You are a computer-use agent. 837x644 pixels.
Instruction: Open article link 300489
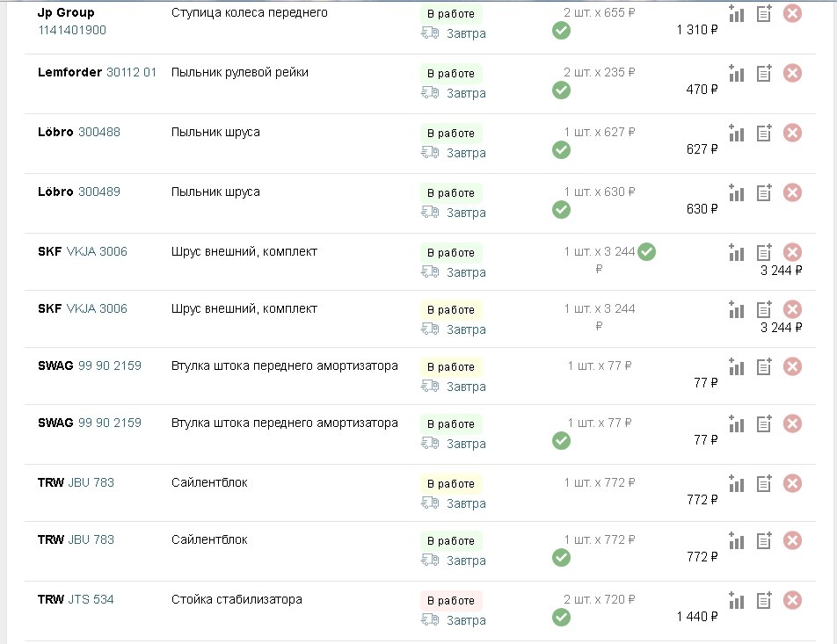pos(99,192)
